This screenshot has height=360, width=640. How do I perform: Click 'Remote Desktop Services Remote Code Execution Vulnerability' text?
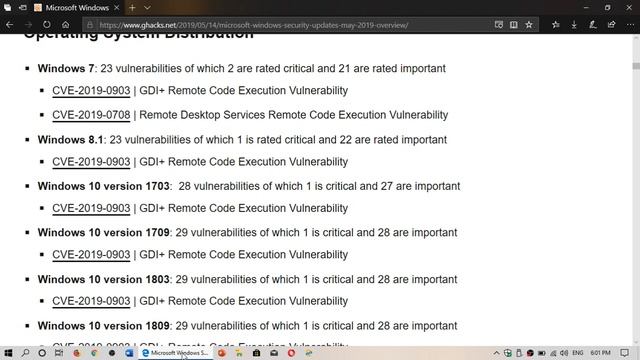293,115
